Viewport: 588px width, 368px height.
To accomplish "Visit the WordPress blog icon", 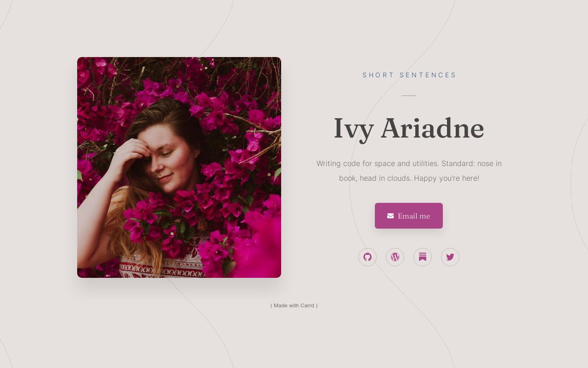I will coord(395,257).
